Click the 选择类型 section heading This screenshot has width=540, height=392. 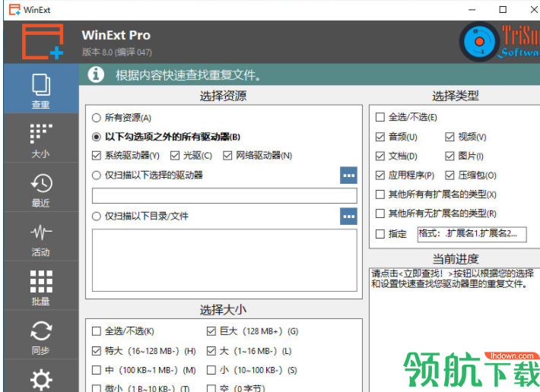(456, 96)
